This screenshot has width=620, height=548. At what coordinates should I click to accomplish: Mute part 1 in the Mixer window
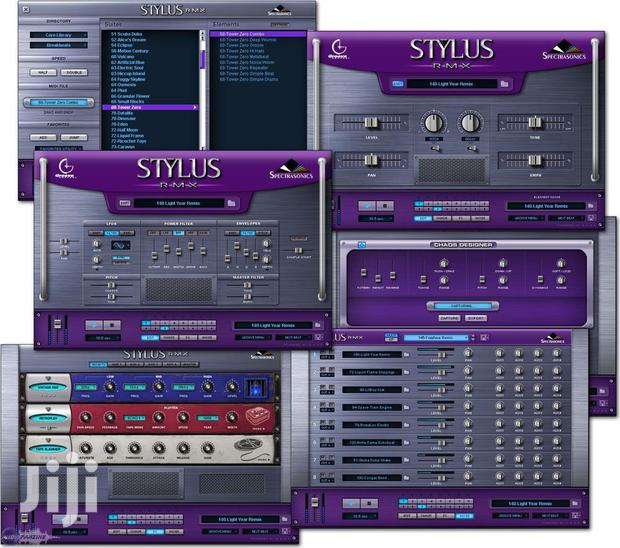pyautogui.click(x=322, y=352)
